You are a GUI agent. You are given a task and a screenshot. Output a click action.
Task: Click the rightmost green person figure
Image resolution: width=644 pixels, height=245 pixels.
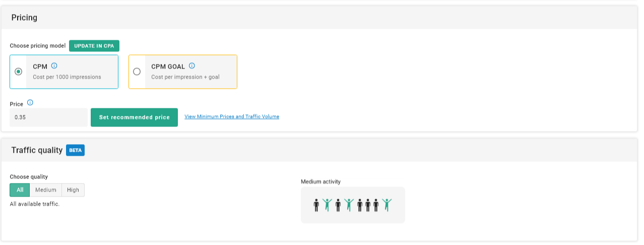387,205
